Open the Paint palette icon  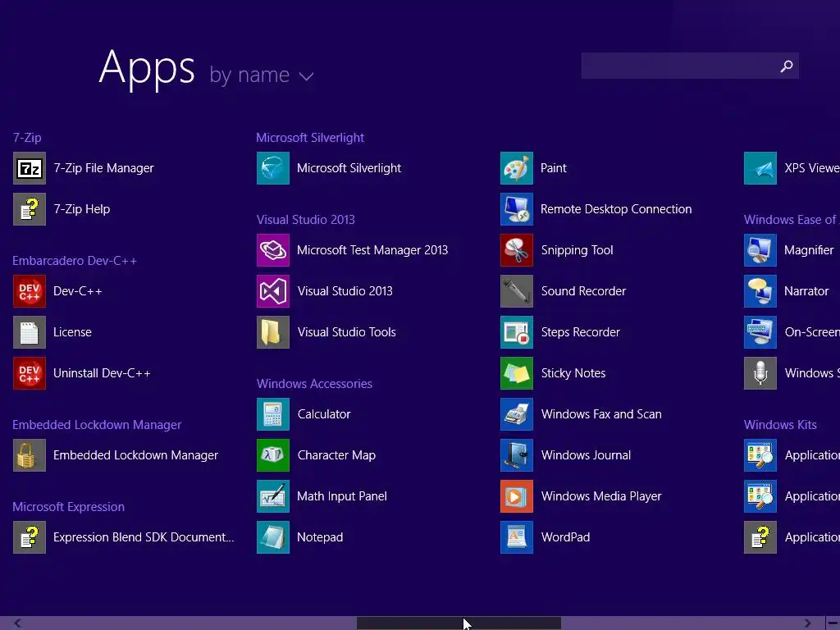(517, 168)
